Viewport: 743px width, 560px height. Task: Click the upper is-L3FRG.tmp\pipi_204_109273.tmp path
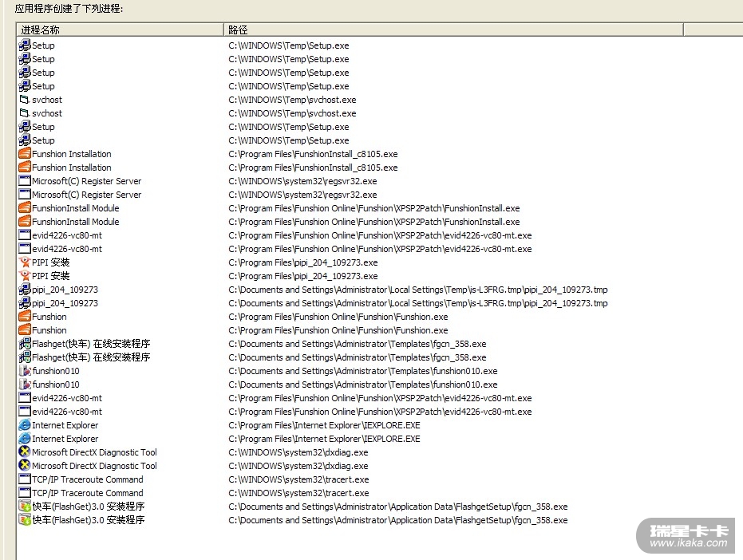tap(418, 290)
